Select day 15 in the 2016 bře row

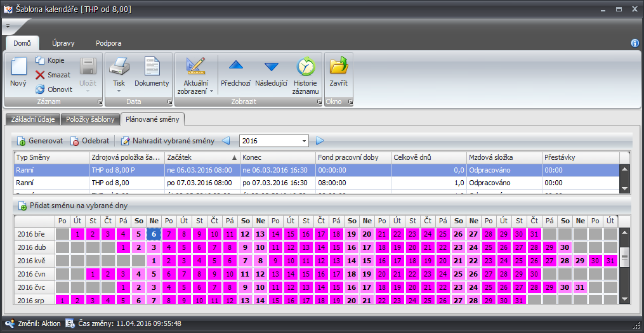point(291,234)
